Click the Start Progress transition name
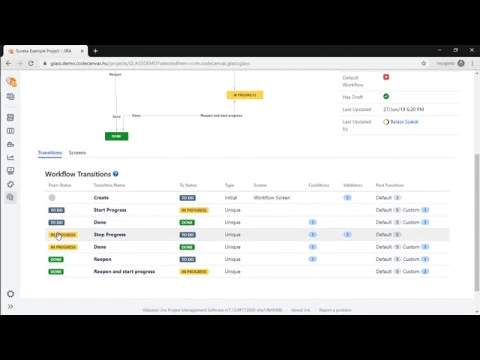Image resolution: width=480 pixels, height=360 pixels. point(110,210)
